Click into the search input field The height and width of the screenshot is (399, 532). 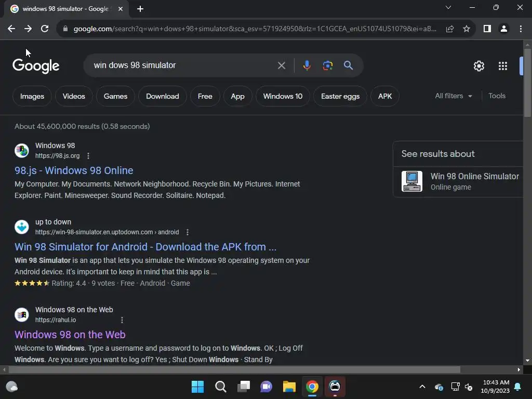pos(183,65)
